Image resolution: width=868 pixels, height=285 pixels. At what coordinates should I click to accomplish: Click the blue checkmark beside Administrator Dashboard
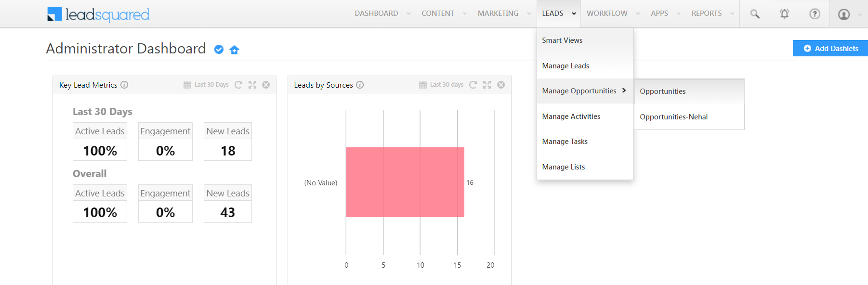point(219,50)
